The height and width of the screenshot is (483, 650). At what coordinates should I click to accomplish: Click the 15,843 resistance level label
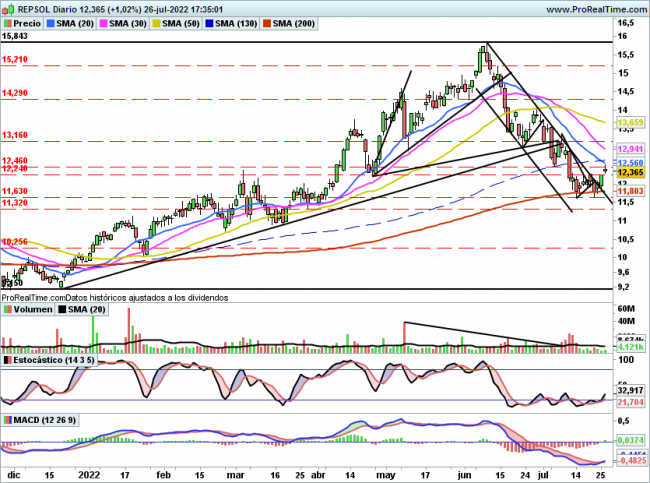[15, 36]
